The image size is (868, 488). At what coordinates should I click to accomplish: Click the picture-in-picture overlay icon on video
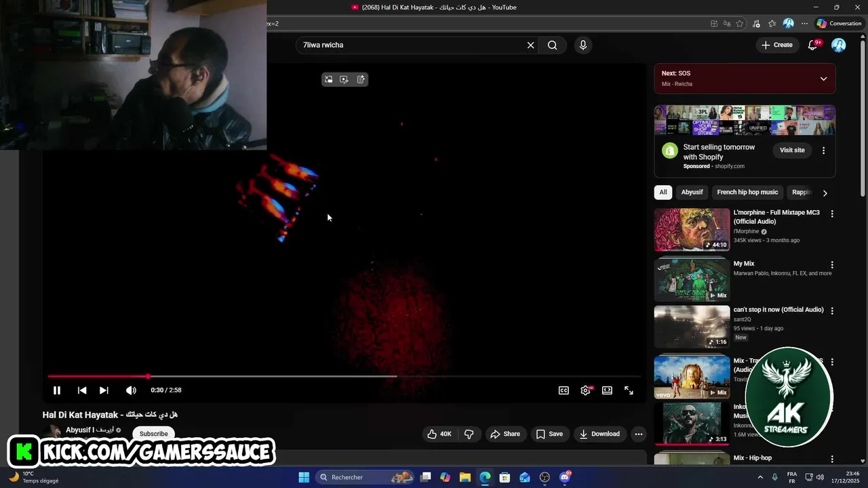(328, 79)
